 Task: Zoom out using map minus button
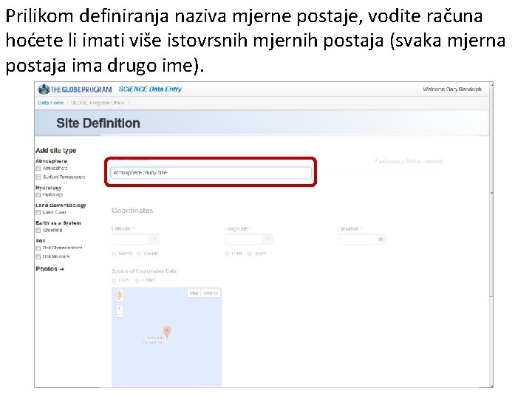click(x=120, y=314)
